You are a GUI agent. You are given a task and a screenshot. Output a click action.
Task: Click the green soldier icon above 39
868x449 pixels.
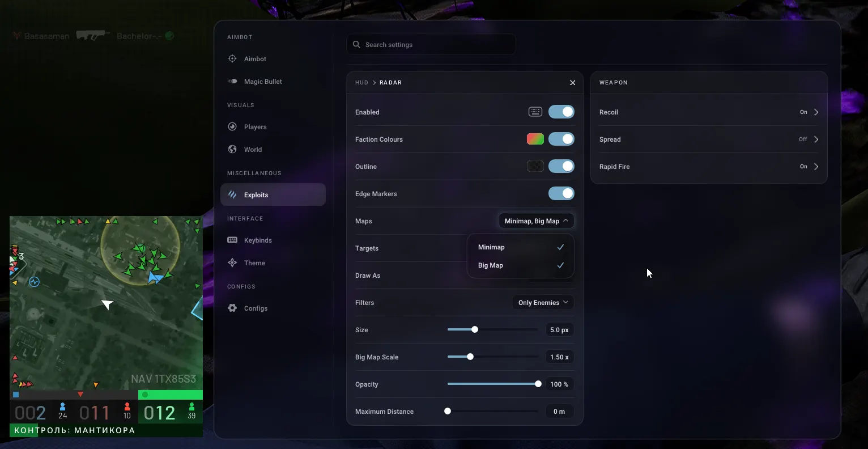pos(192,406)
